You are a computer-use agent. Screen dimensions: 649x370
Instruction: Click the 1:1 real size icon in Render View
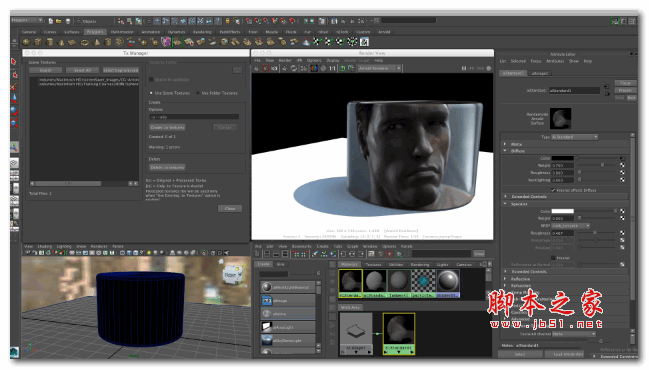click(332, 68)
